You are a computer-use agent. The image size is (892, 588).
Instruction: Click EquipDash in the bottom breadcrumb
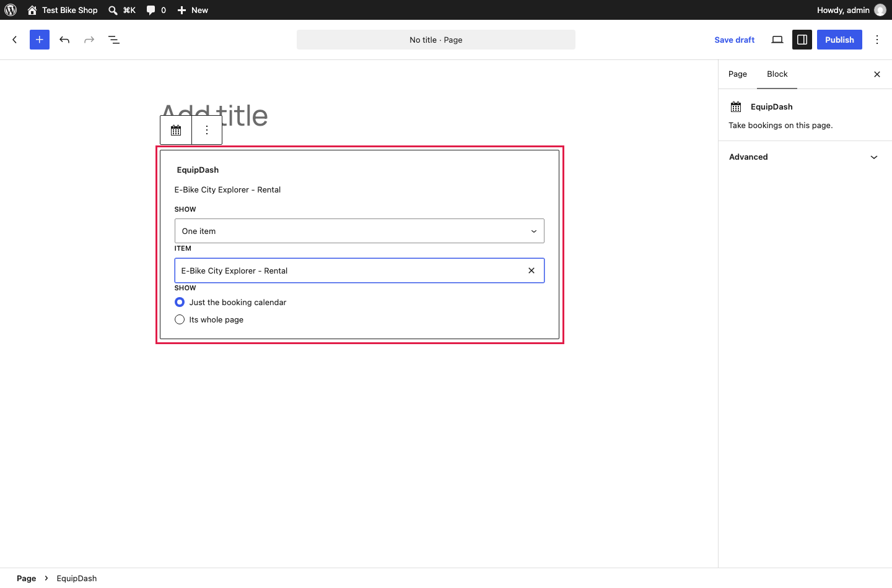pyautogui.click(x=77, y=578)
